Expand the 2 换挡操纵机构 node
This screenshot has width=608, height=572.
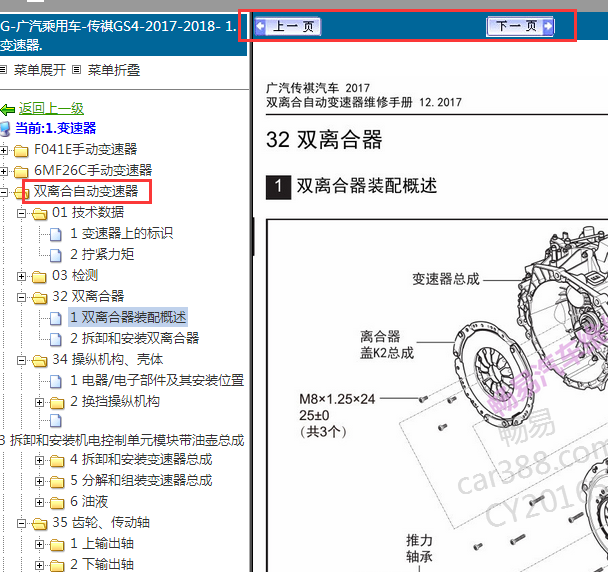[x=39, y=402]
